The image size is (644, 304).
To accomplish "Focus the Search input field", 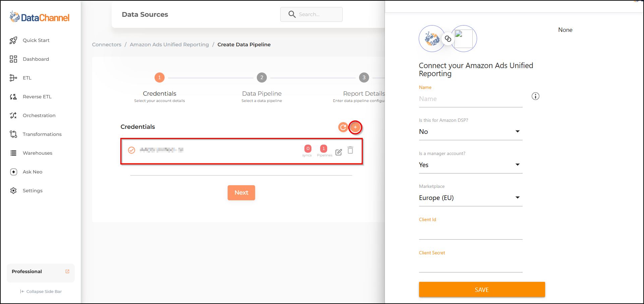I will tap(311, 14).
